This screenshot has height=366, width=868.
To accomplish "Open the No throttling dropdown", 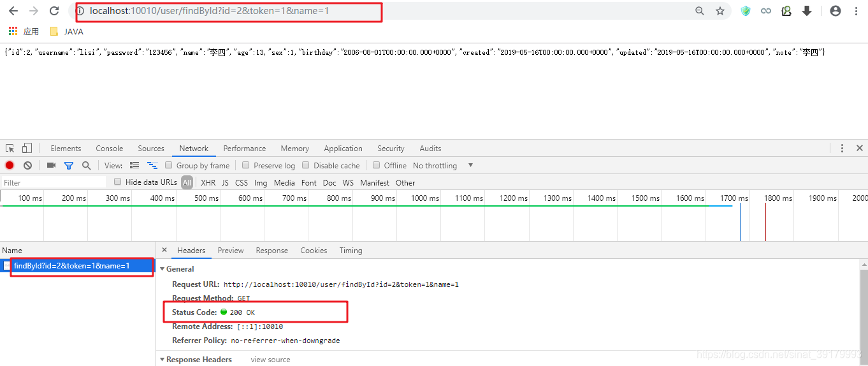I will [x=443, y=165].
